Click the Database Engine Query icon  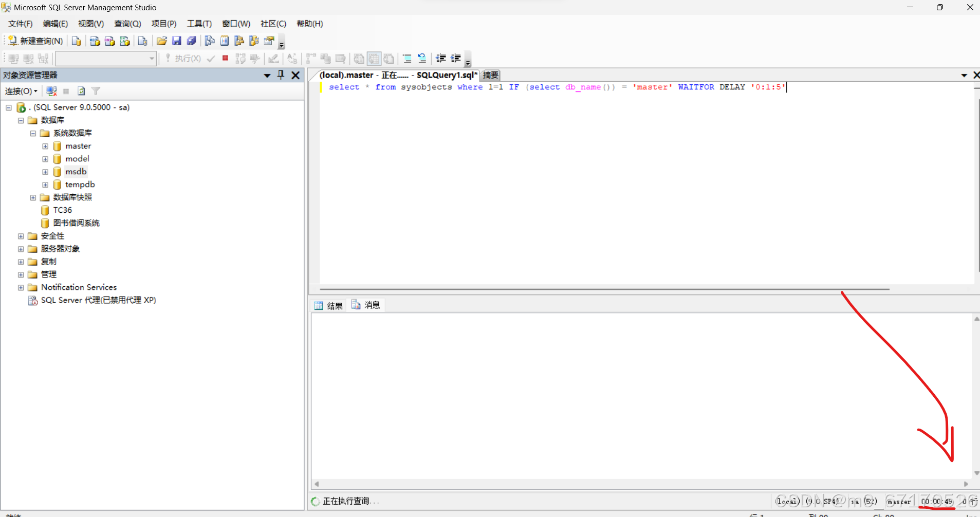(77, 41)
